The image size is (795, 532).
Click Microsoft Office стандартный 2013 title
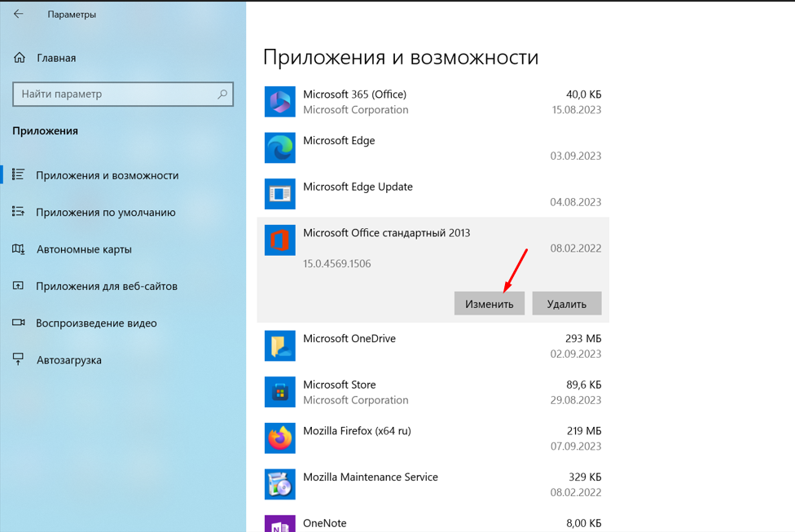(387, 233)
